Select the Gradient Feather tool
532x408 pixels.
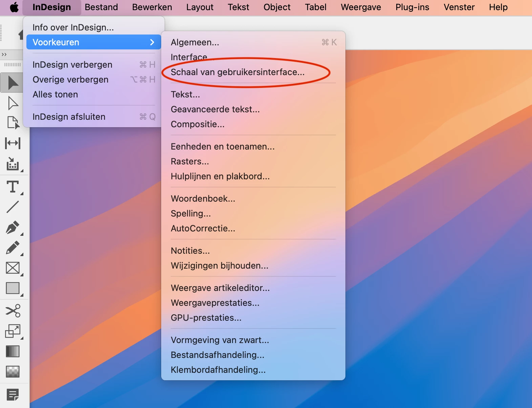point(13,372)
